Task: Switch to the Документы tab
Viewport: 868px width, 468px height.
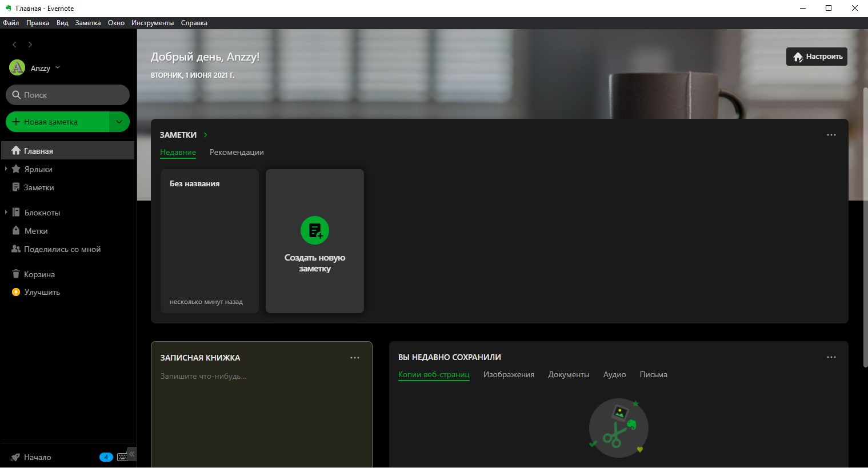Action: pos(569,374)
